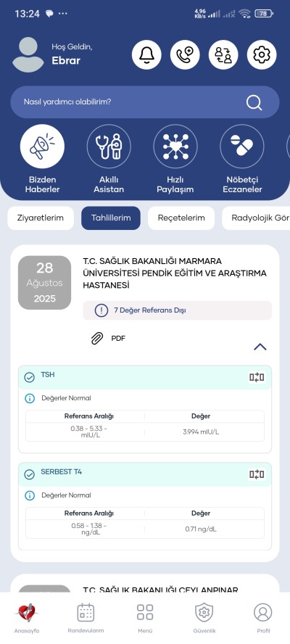Click compare icon on TSH row

257,377
